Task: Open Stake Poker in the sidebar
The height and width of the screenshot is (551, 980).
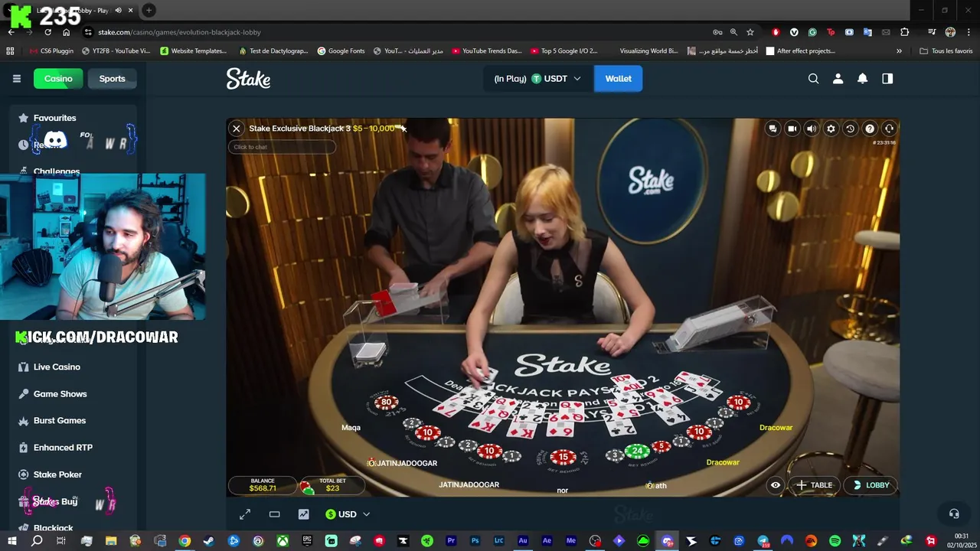Action: click(57, 474)
